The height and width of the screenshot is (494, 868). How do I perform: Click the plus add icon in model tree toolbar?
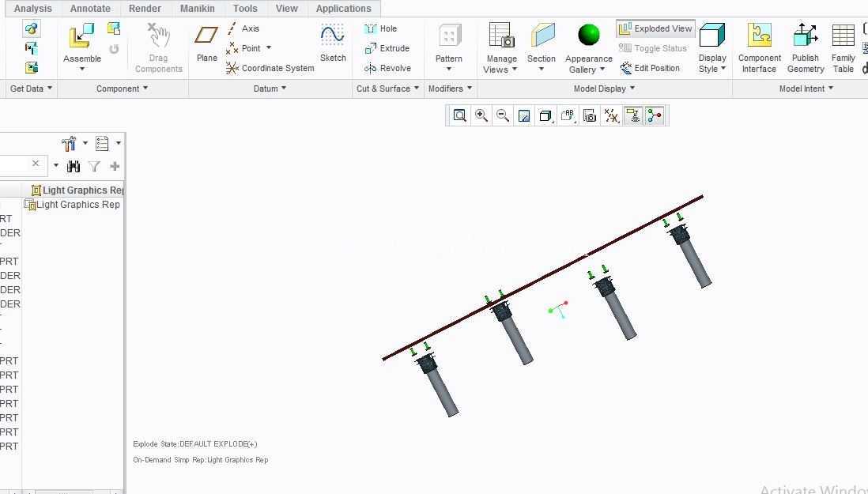click(x=115, y=166)
